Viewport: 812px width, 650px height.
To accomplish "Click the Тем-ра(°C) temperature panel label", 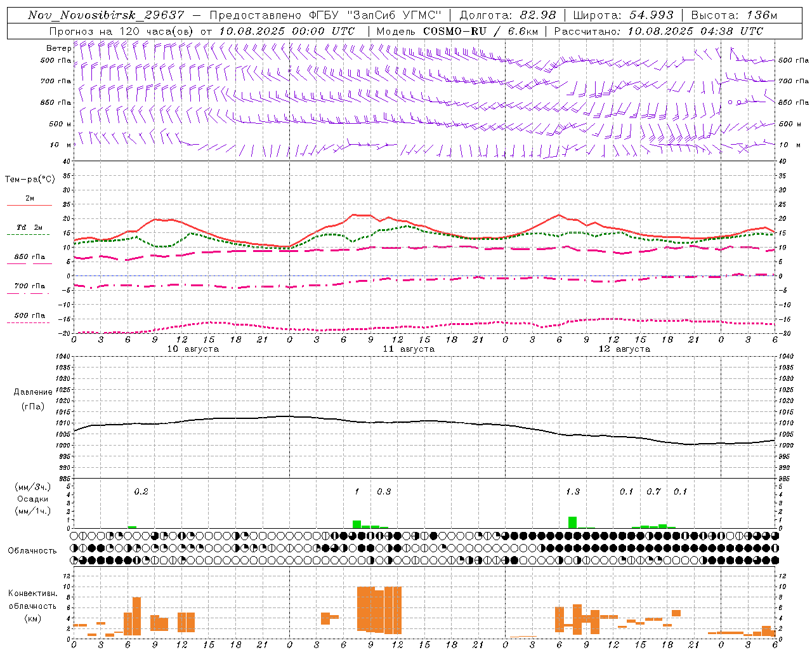I will click(30, 180).
